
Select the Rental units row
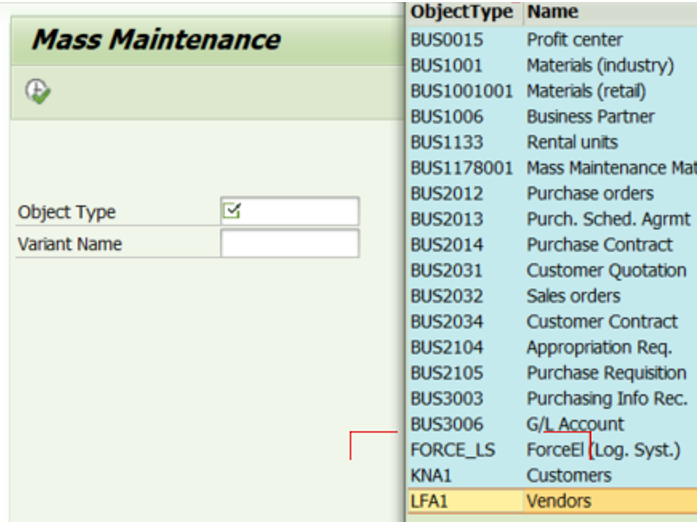point(572,142)
